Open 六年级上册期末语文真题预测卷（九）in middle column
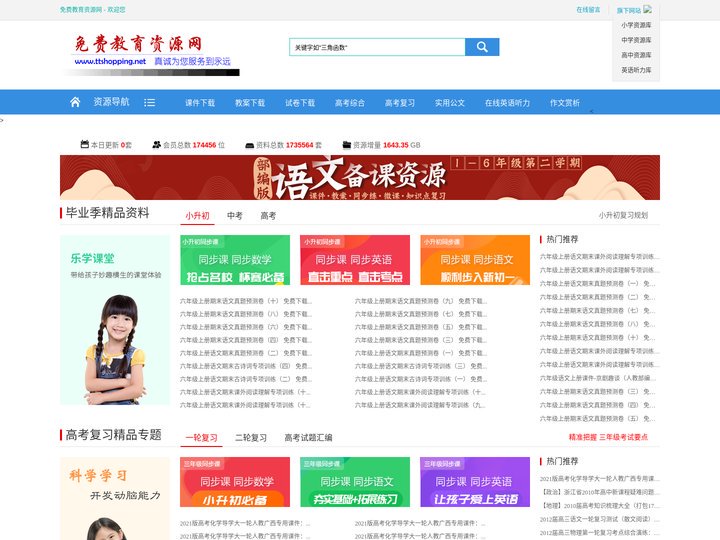 pyautogui.click(x=421, y=301)
